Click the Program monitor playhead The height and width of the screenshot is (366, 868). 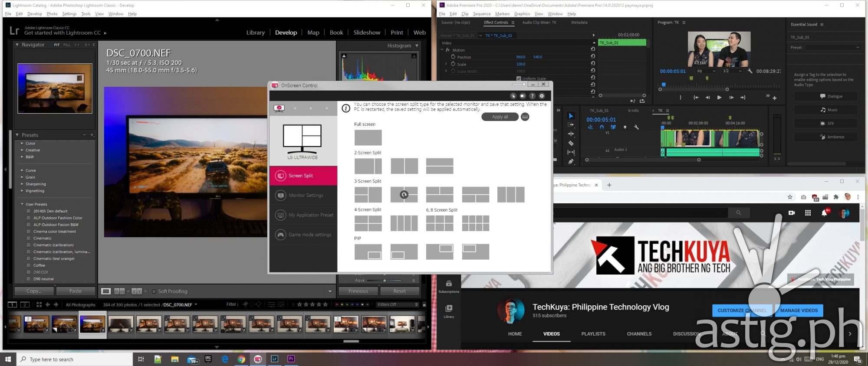(x=663, y=85)
